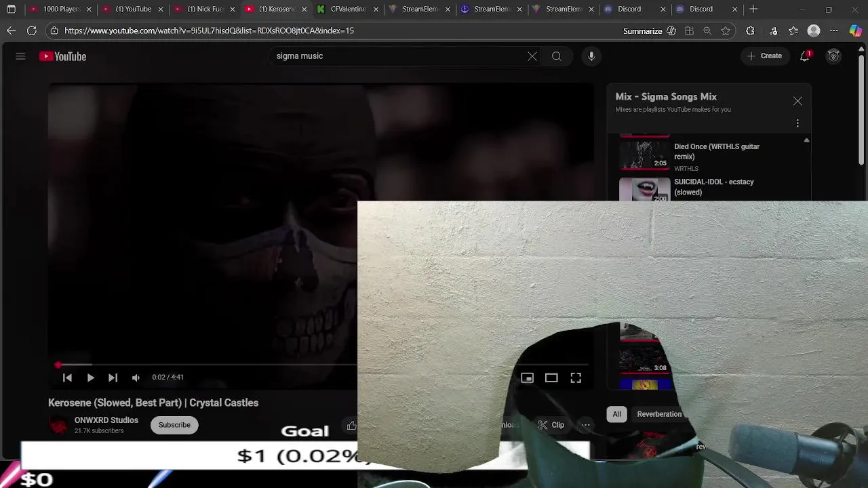Close the CFValentine tab
This screenshot has height=488, width=868.
376,9
